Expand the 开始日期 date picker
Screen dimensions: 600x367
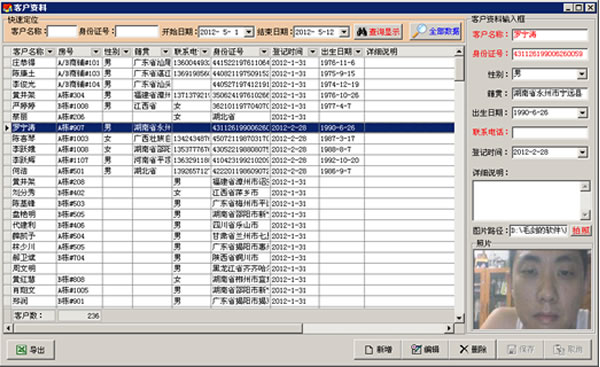[249, 32]
